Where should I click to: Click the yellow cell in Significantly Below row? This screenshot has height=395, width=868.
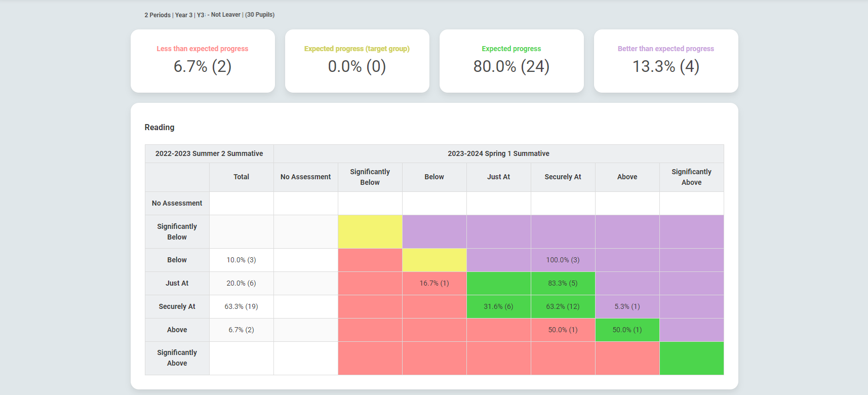point(370,231)
